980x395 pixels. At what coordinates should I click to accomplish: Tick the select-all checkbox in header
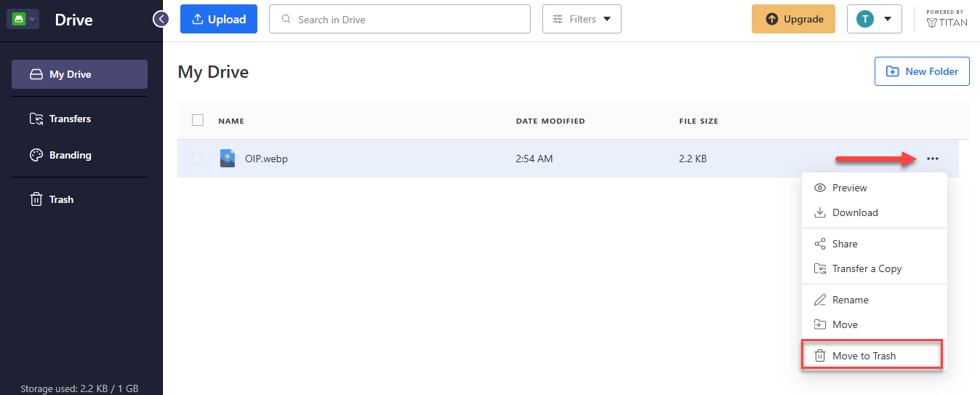(x=198, y=120)
